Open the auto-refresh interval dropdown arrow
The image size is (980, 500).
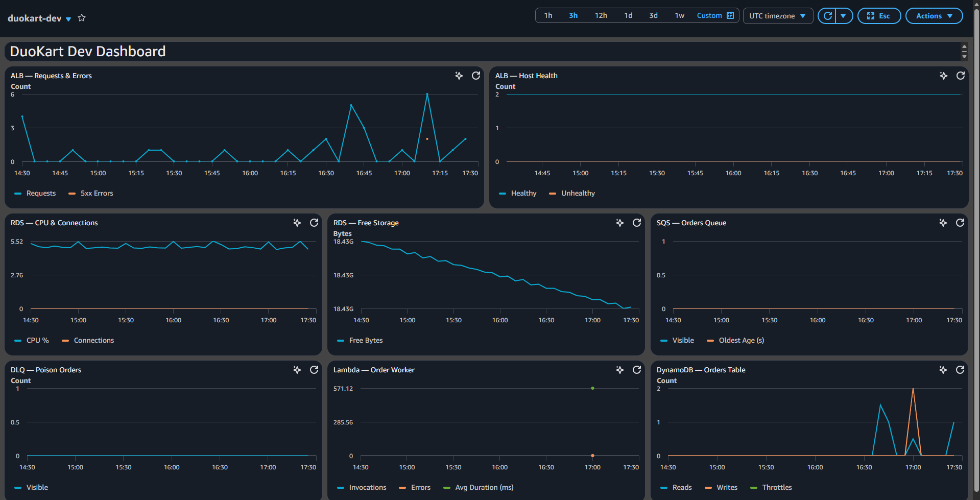844,16
